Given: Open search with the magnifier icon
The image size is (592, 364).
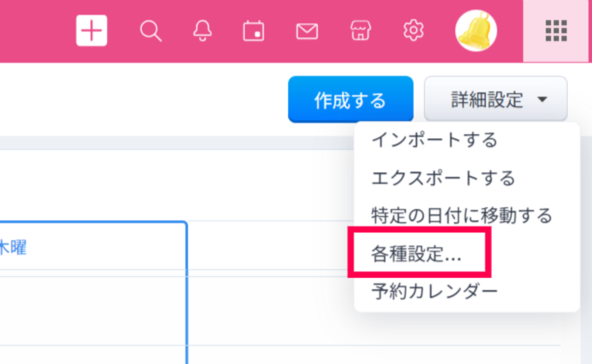Looking at the screenshot, I should tap(151, 31).
